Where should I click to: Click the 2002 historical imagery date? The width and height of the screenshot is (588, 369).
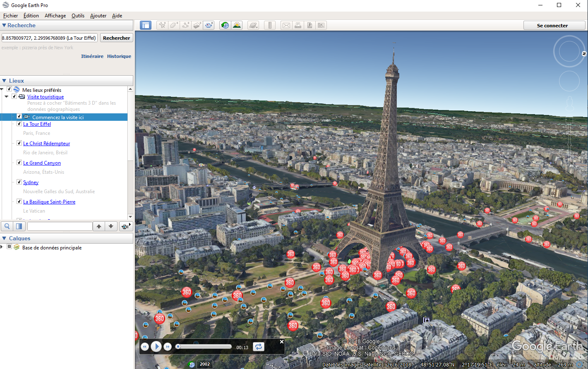pyautogui.click(x=205, y=364)
